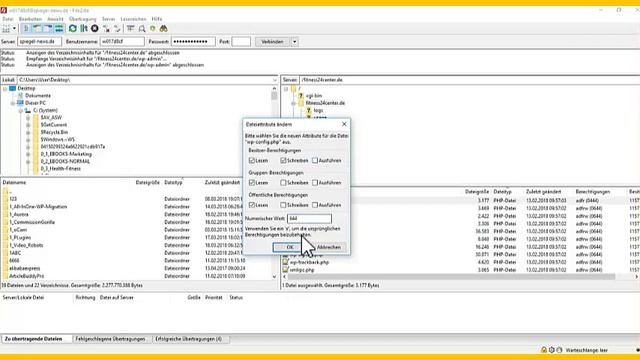The image size is (640, 360).
Task: Open the local path dropdown
Action: [x=275, y=80]
